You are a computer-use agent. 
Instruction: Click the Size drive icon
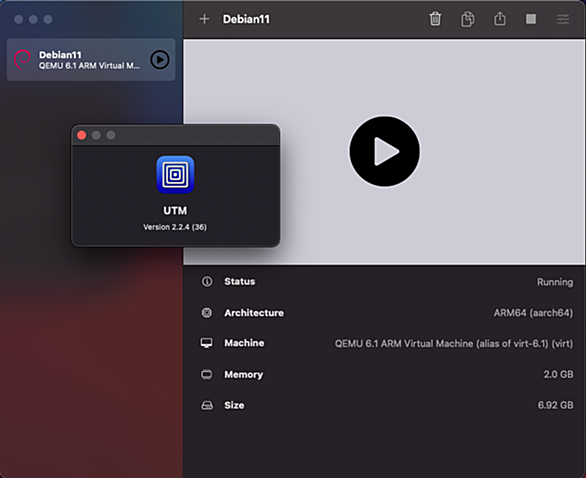click(x=207, y=405)
